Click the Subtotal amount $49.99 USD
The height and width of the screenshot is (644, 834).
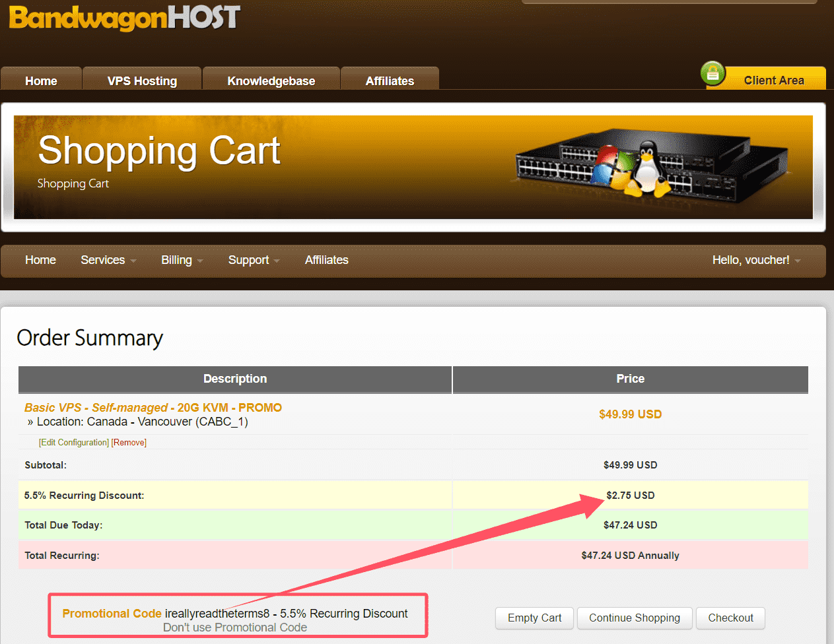[630, 465]
